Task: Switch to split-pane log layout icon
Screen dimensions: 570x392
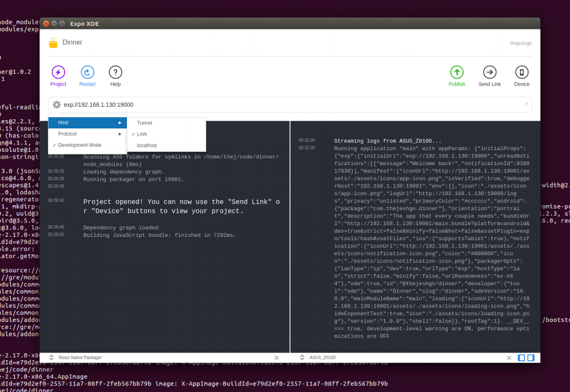Action: point(530,358)
